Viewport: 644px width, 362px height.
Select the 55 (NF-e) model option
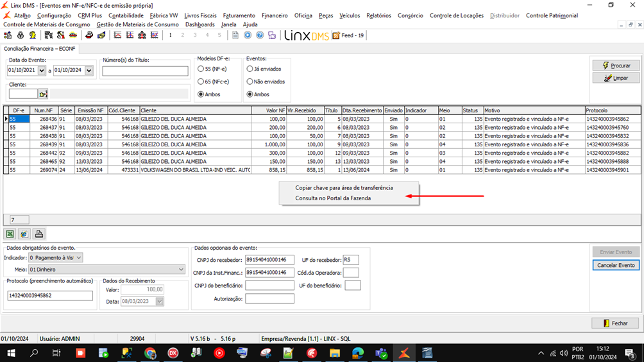coord(201,69)
